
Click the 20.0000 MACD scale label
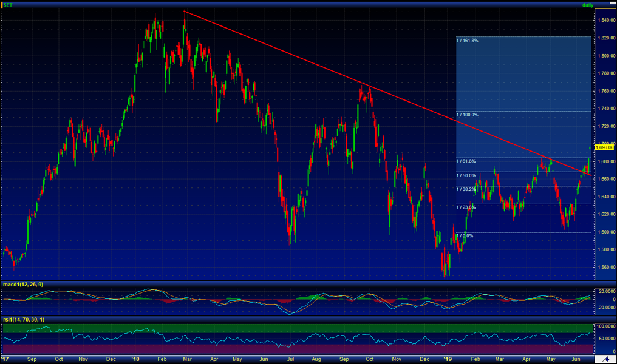click(x=605, y=291)
